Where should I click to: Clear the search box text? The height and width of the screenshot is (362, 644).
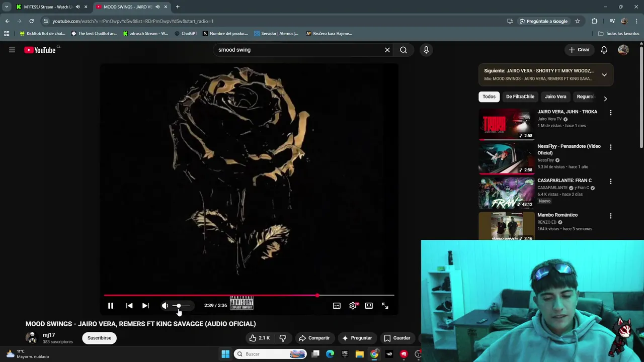tap(387, 50)
